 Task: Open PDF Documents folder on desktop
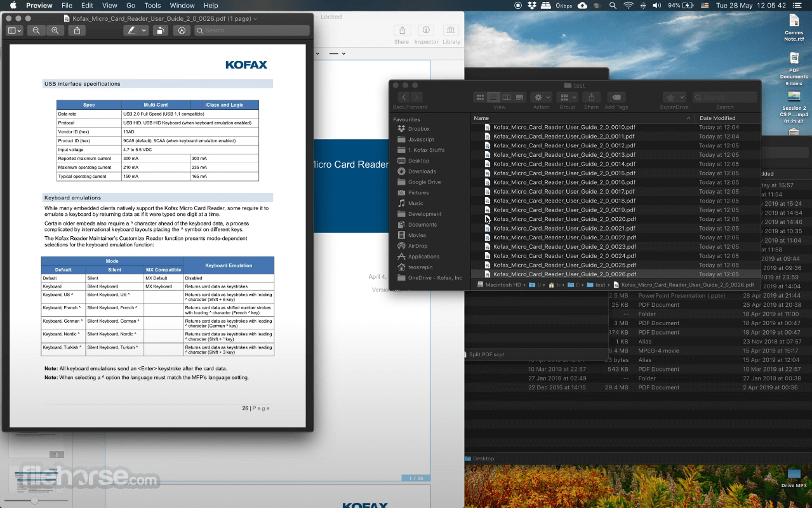tap(794, 69)
